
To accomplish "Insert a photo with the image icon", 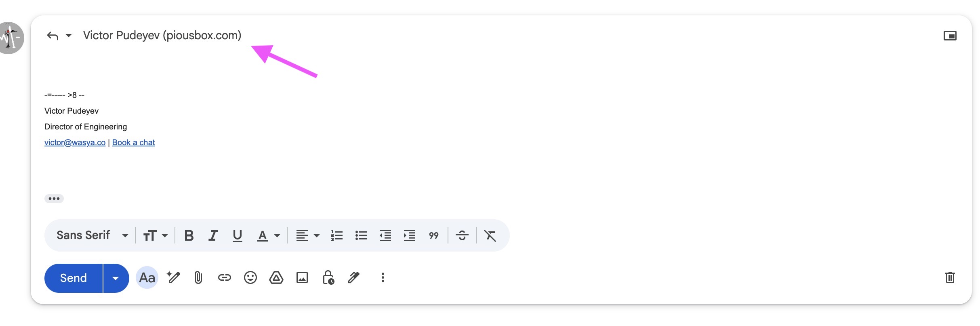I will pyautogui.click(x=302, y=278).
